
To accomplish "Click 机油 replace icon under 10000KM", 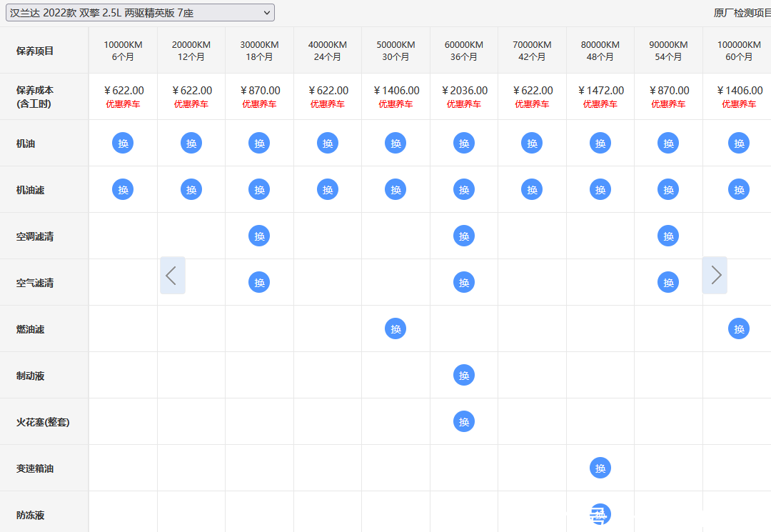I will 123,143.
